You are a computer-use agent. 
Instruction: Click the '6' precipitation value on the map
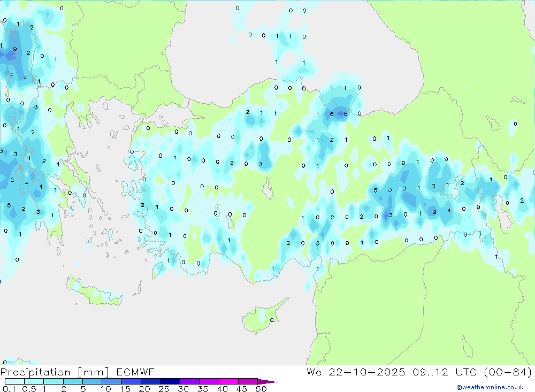pos(332,114)
